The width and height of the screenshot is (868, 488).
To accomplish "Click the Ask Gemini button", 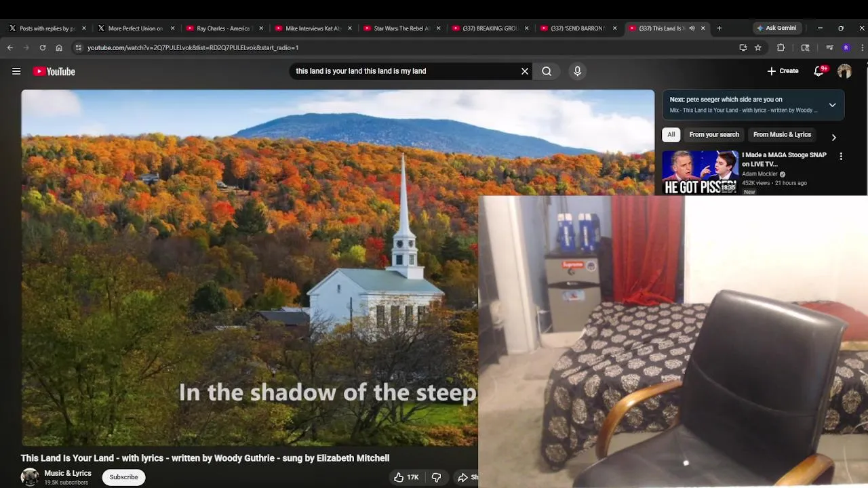I will coord(776,28).
